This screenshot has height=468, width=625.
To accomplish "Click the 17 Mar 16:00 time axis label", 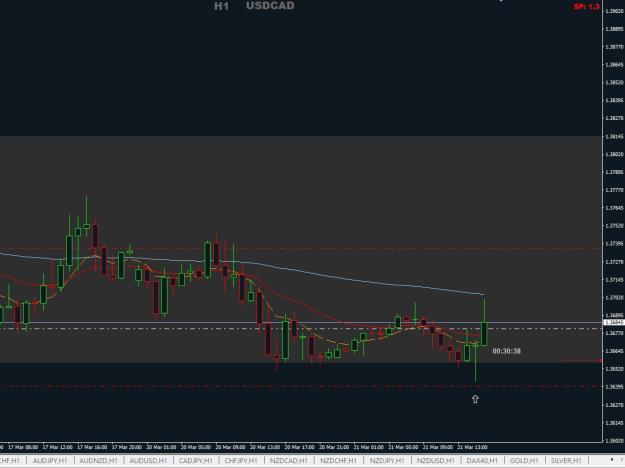I will (x=92, y=447).
